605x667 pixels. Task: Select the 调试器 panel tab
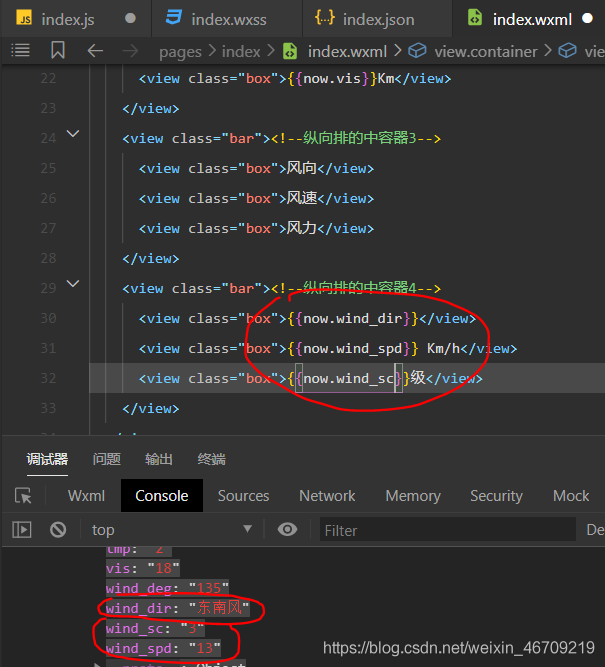[47, 459]
